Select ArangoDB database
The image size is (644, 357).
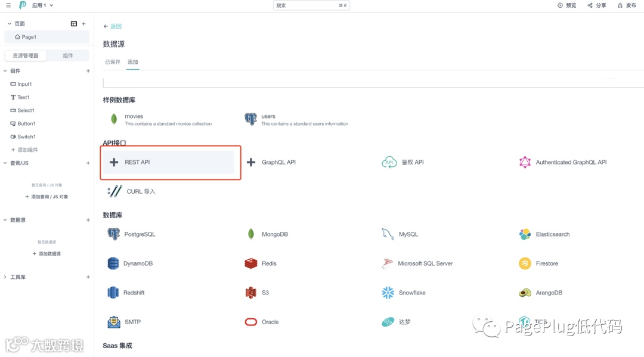click(x=540, y=293)
